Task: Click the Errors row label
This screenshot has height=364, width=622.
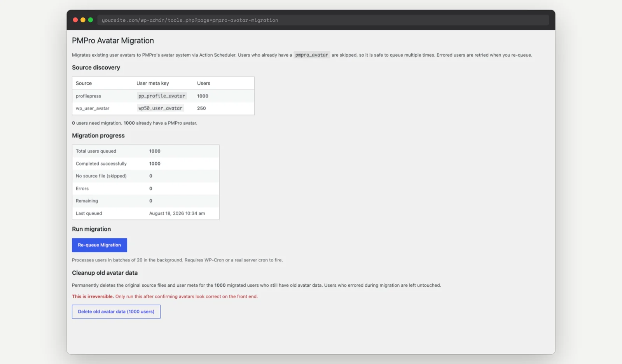Action: pyautogui.click(x=82, y=188)
